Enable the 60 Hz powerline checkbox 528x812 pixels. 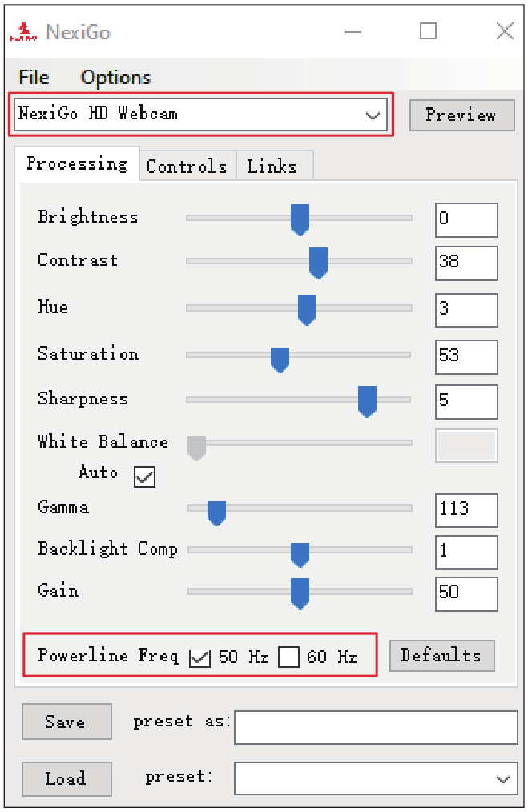pos(288,657)
